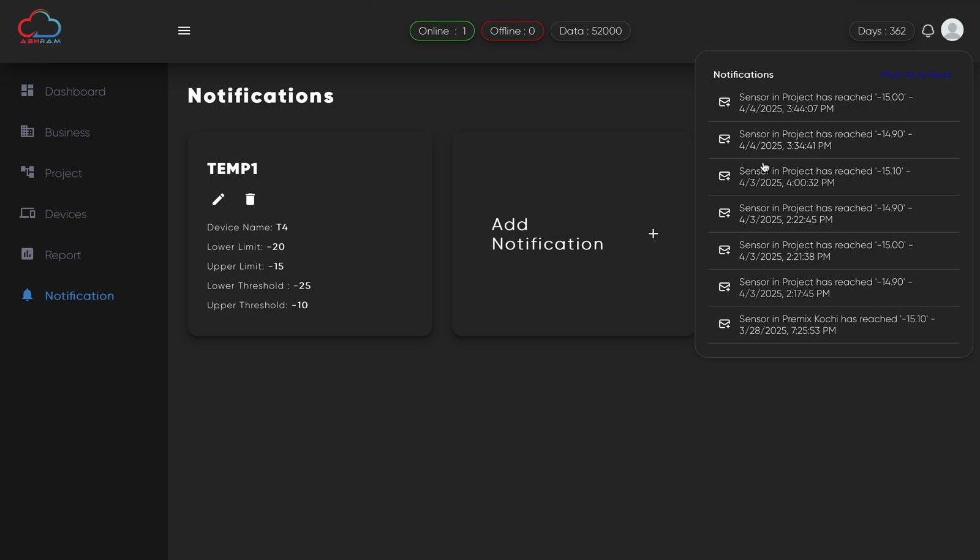Click the plus icon on Add Notification
This screenshot has width=980, height=560.
coord(653,233)
